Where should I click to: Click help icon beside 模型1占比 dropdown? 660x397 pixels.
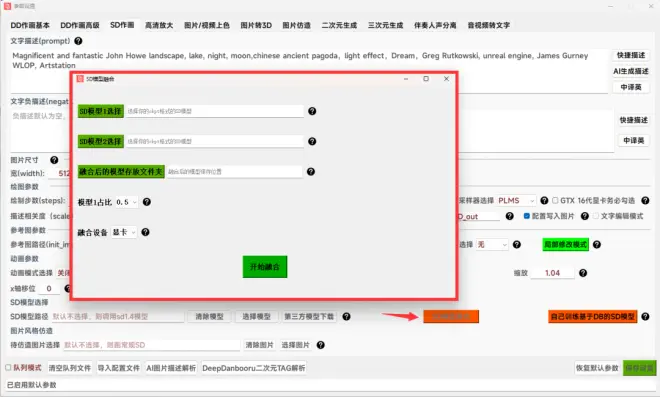click(x=146, y=202)
